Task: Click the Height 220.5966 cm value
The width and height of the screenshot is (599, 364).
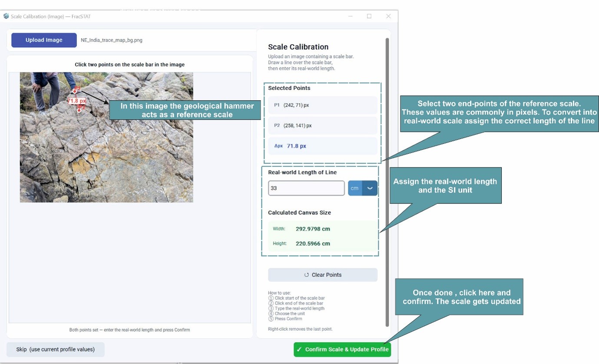Action: 313,243
